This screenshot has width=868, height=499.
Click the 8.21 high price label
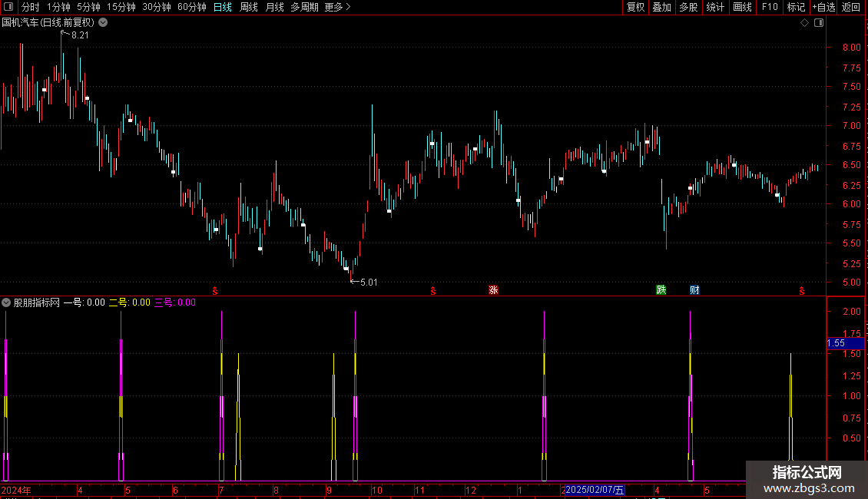pos(80,35)
